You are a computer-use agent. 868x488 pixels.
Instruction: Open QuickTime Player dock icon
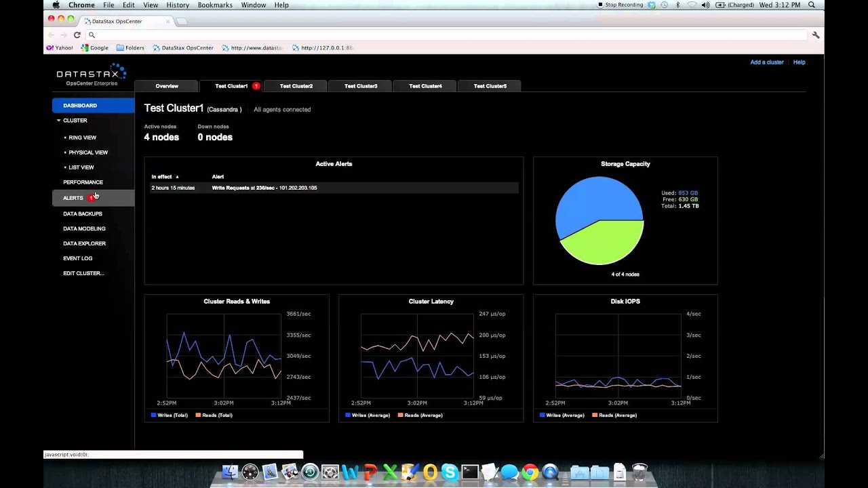(x=550, y=472)
